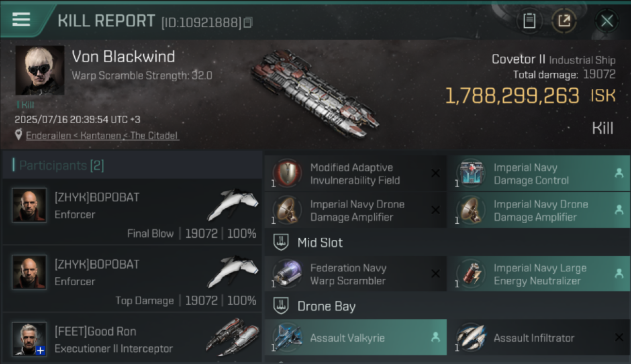Copy the kill report ID icon
631x364 pixels.
click(248, 22)
